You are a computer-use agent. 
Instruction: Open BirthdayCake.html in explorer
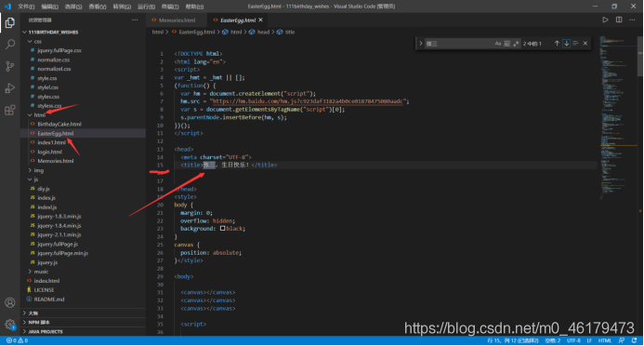coord(59,124)
